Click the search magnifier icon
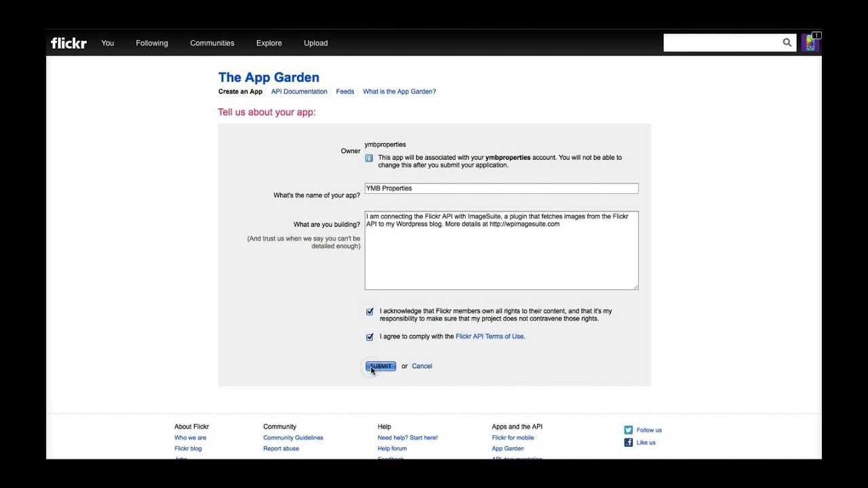 click(787, 43)
